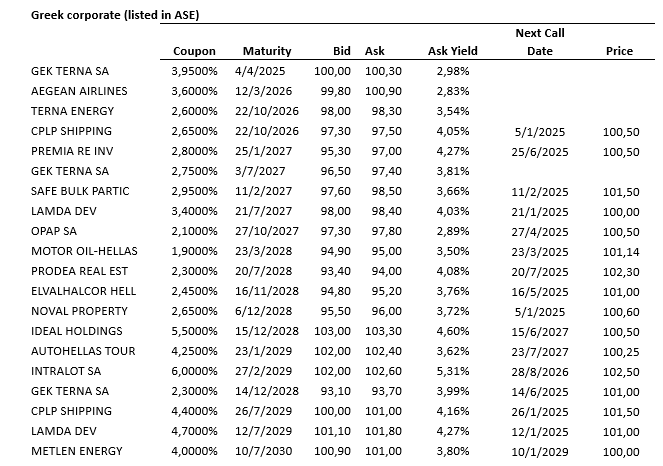Image resolution: width=663 pixels, height=466 pixels.
Task: Select IDEAL HOLDINGS maturity date 15/12/2028
Action: (267, 331)
